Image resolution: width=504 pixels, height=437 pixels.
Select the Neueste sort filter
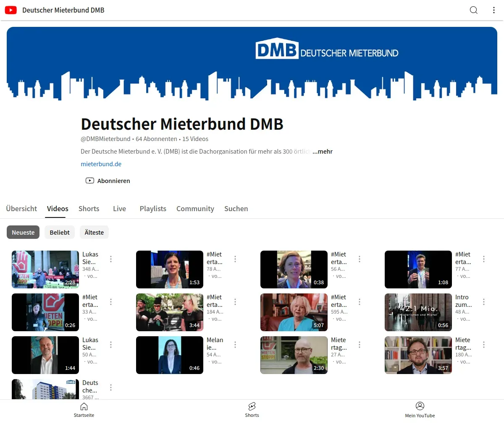[x=23, y=233]
